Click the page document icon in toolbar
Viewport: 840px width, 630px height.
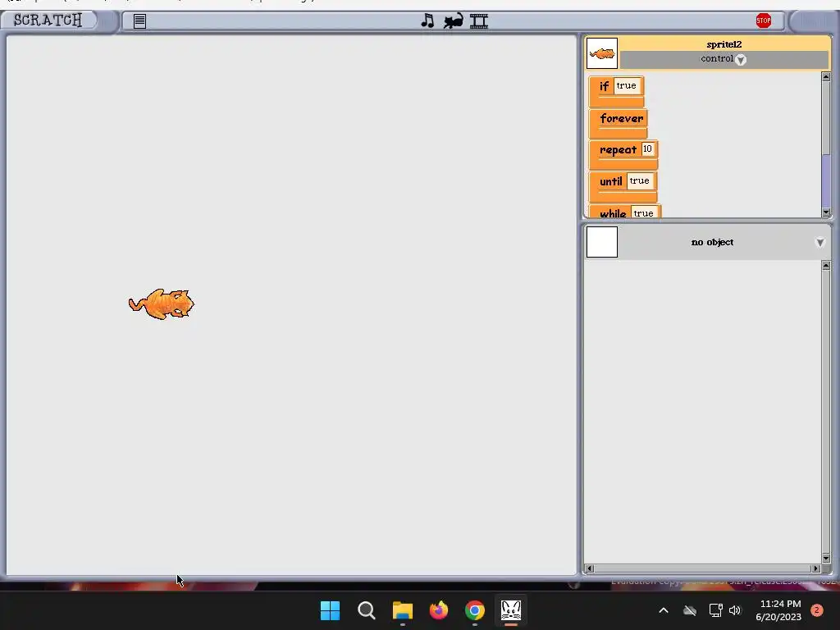pyautogui.click(x=139, y=21)
